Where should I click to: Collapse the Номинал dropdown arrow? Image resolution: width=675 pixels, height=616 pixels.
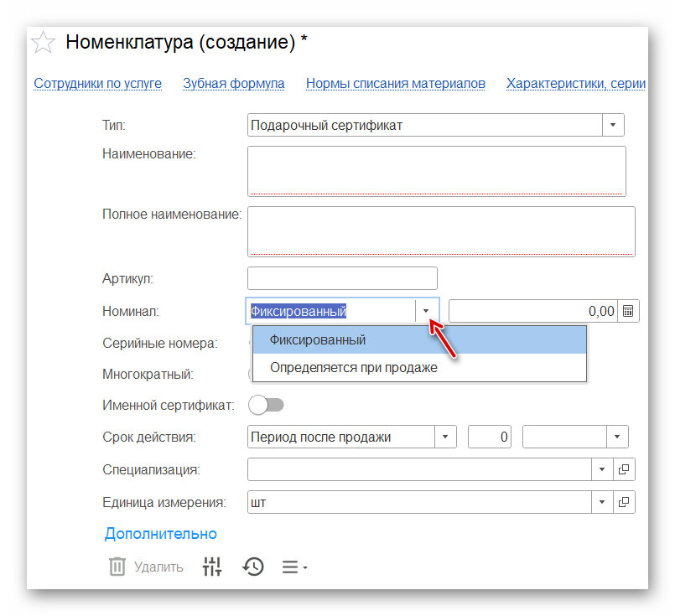tap(426, 311)
